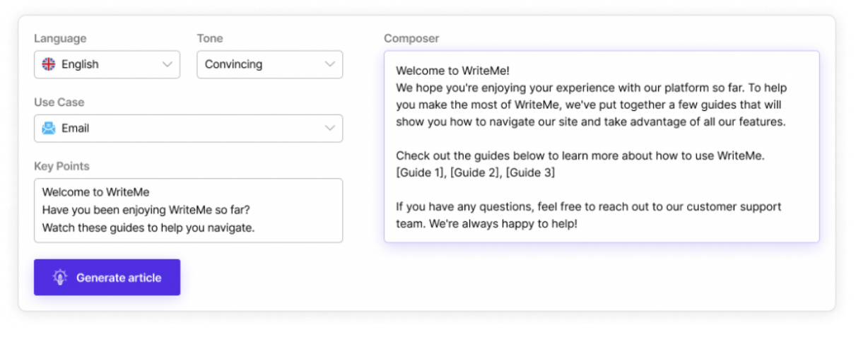The image size is (868, 342).
Task: Click the 'Watch these guides' key point line
Action: [x=148, y=228]
